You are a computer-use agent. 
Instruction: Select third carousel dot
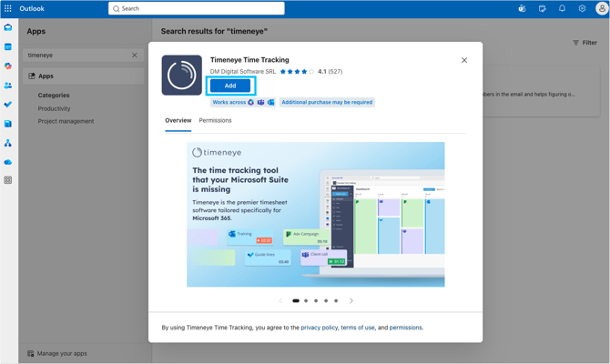pyautogui.click(x=316, y=300)
